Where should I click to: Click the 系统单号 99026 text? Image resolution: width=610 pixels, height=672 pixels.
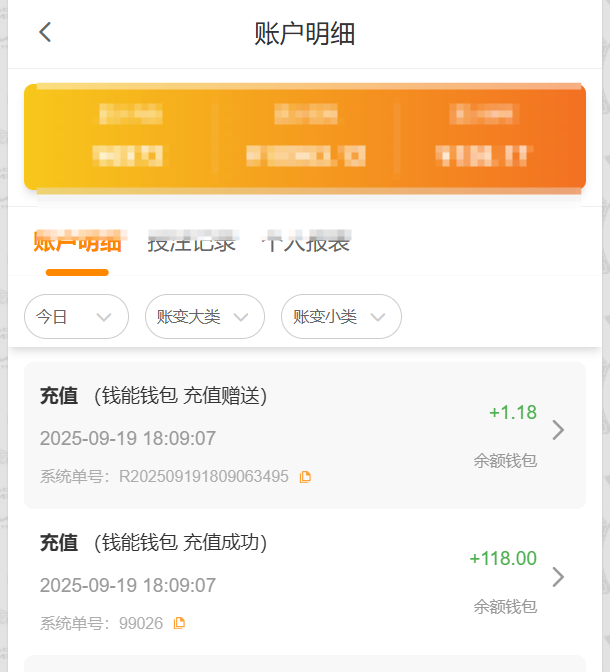(101, 623)
